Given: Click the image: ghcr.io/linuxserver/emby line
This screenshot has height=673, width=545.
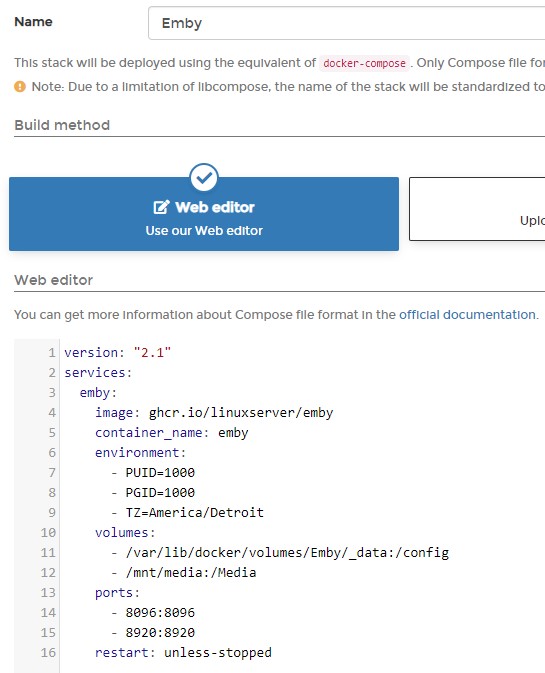Looking at the screenshot, I should (x=214, y=412).
